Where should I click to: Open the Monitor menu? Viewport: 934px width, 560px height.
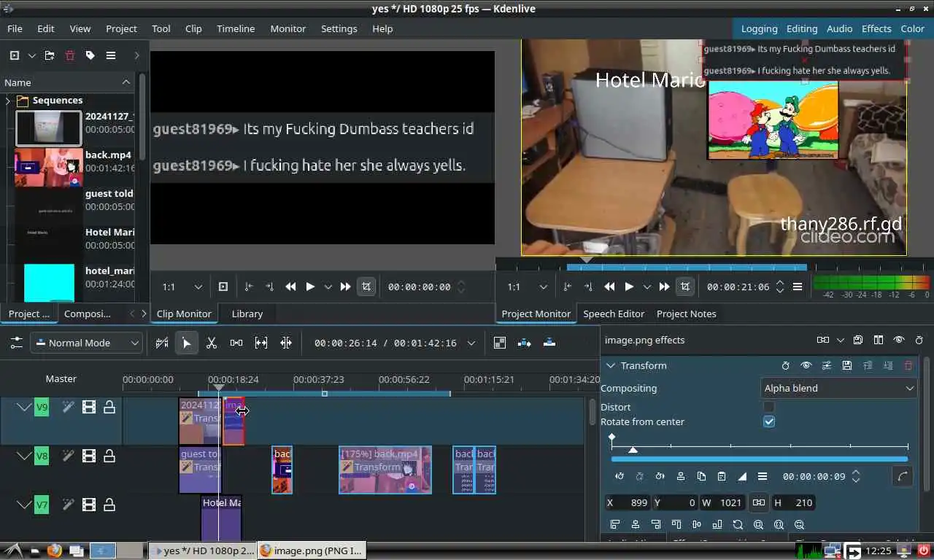click(288, 28)
